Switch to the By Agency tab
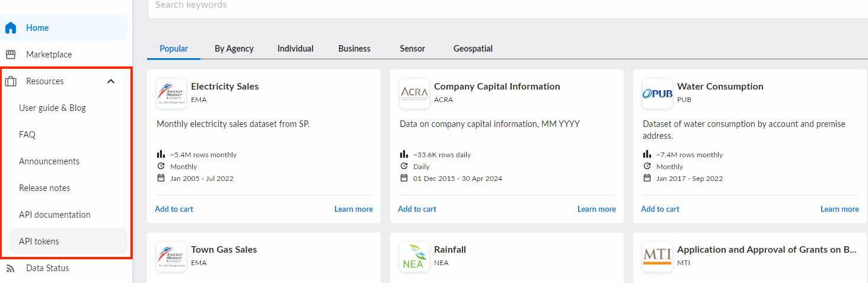The image size is (868, 283). click(234, 49)
